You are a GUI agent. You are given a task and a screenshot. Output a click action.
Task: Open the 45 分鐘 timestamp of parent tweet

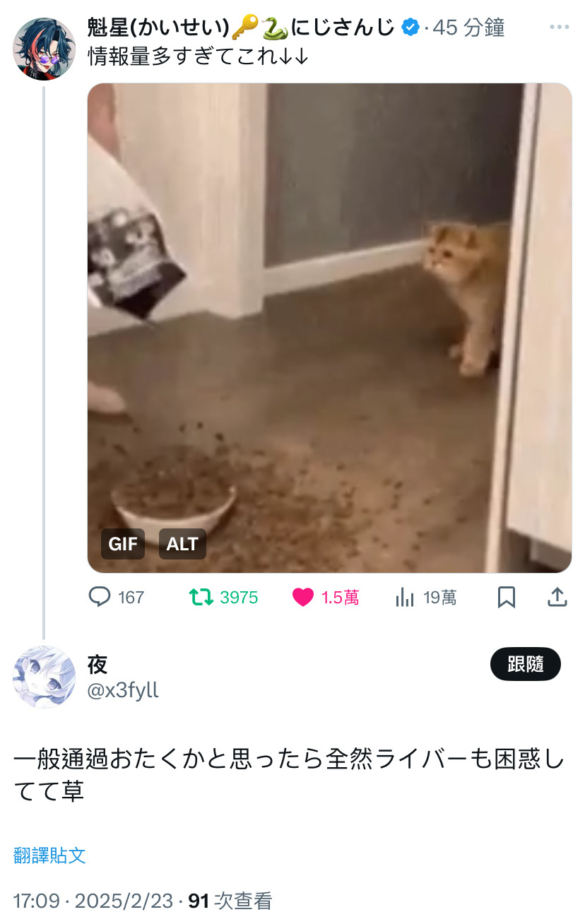pyautogui.click(x=468, y=28)
